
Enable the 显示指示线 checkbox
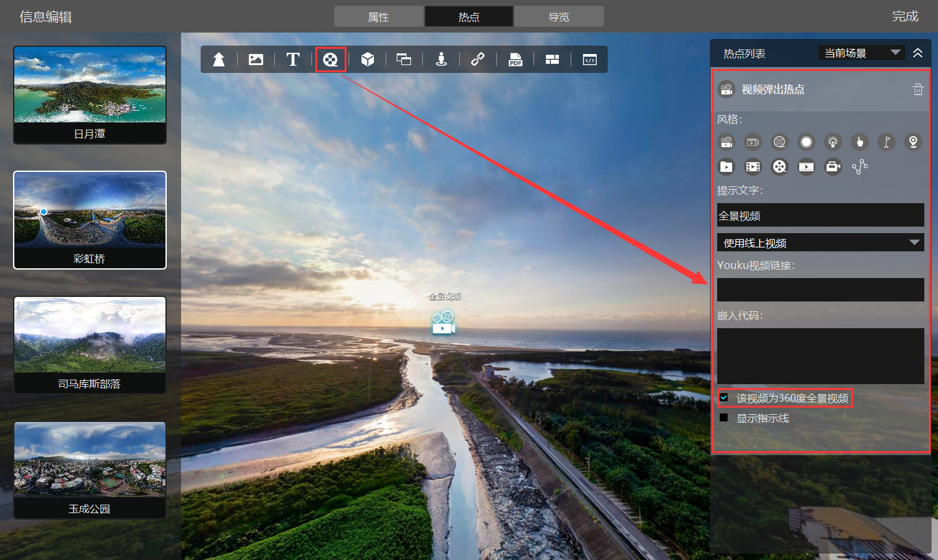[x=724, y=417]
